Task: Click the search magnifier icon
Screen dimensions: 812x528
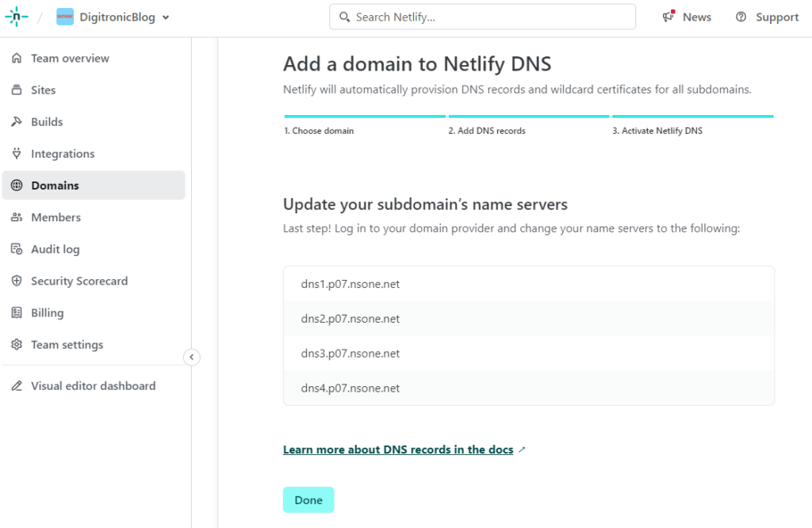Action: pyautogui.click(x=344, y=17)
